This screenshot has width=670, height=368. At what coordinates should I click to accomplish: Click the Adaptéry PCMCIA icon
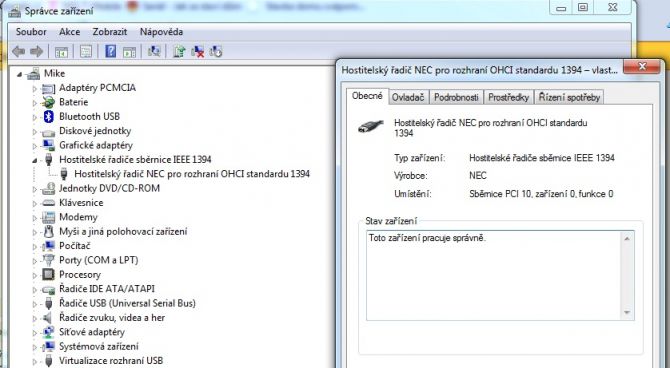point(48,88)
